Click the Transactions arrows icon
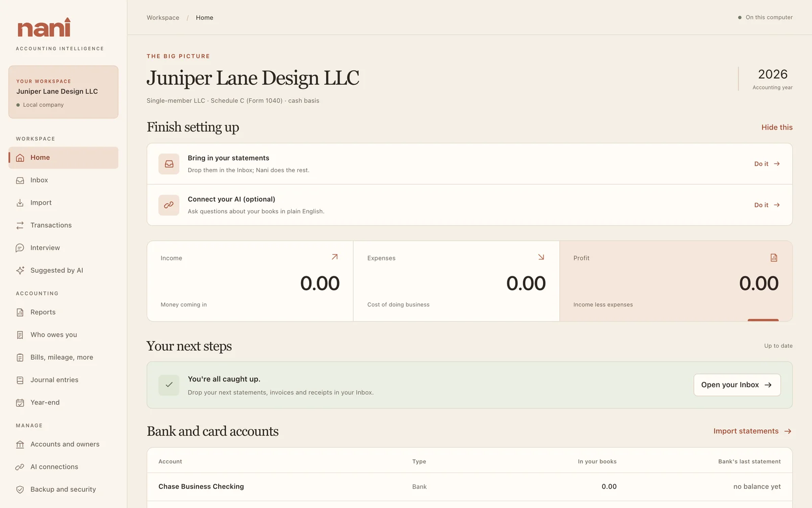Viewport: 812px width, 508px height. pos(20,226)
